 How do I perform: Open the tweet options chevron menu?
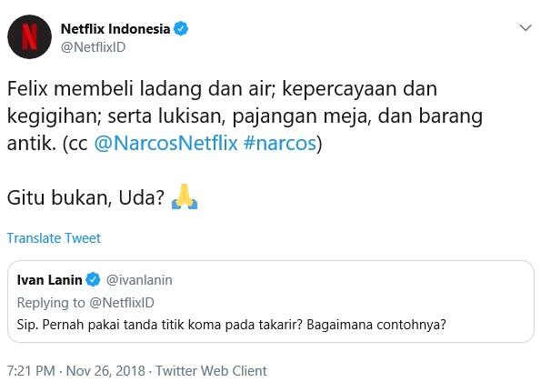526,28
